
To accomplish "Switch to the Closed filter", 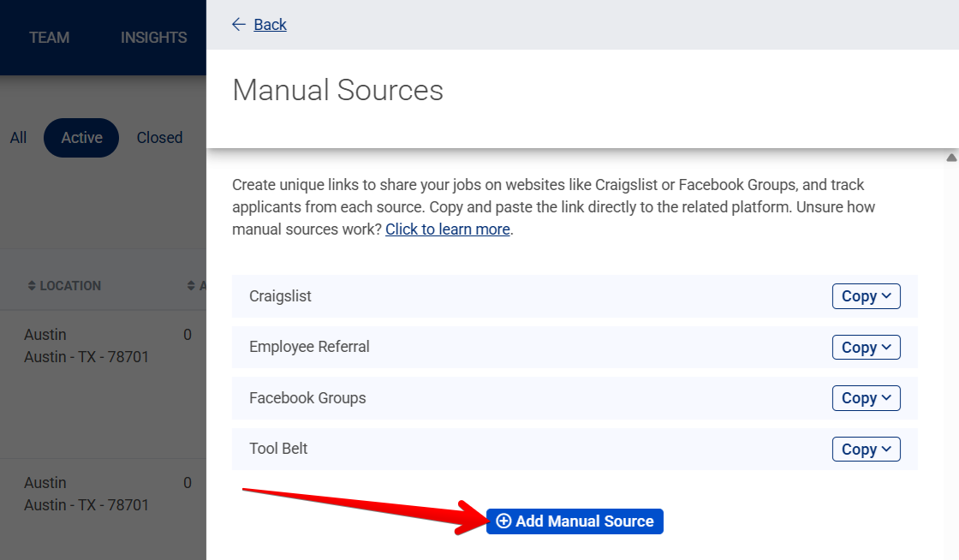I will click(x=159, y=137).
